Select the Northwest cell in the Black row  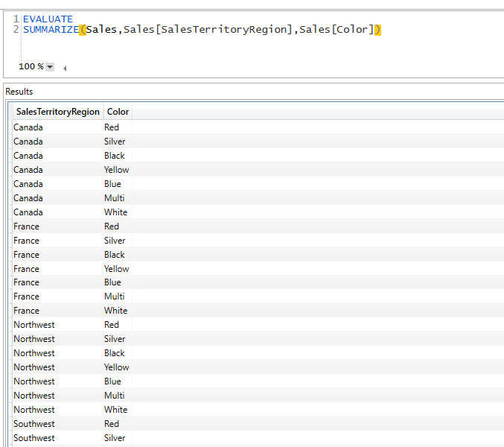[x=58, y=353]
